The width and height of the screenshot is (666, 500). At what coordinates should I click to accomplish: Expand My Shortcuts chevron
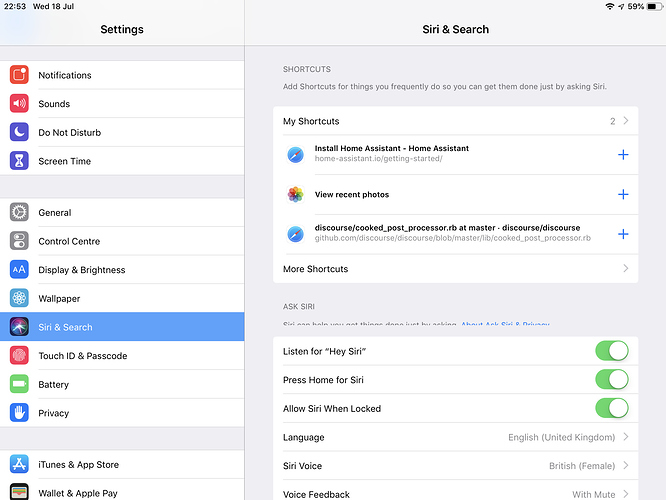click(x=626, y=121)
